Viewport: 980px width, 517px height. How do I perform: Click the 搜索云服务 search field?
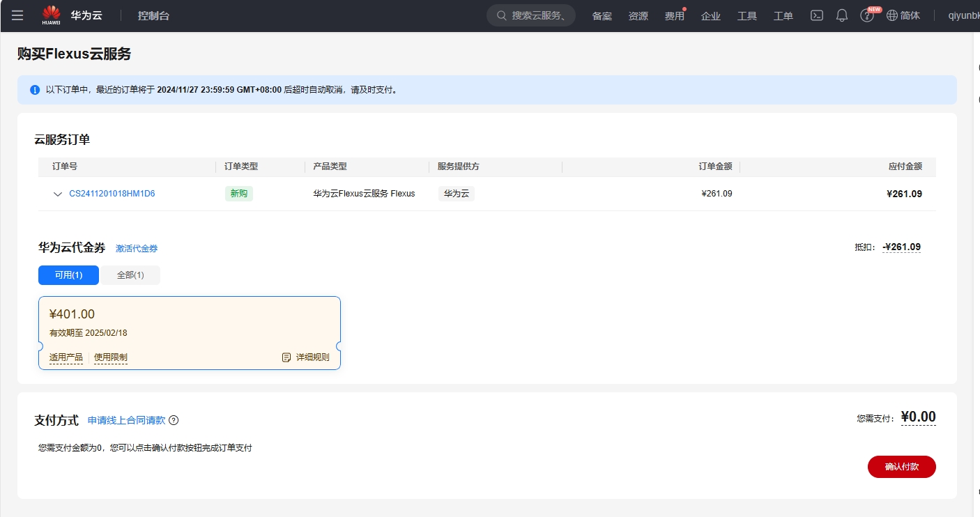[531, 15]
